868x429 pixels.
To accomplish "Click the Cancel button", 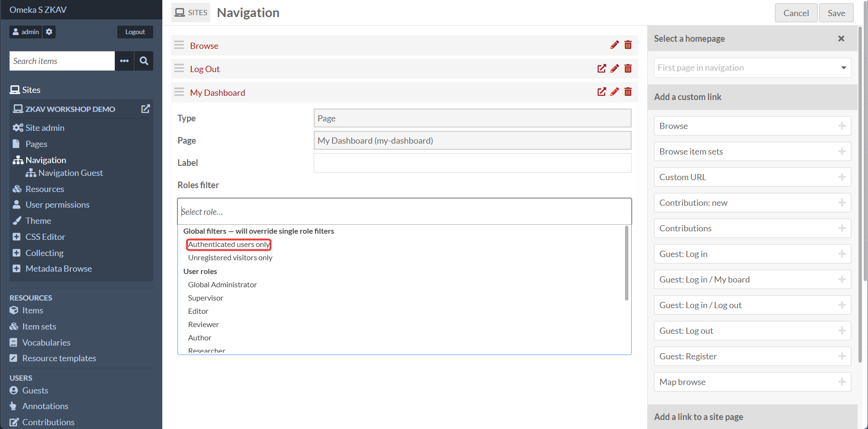I will pyautogui.click(x=796, y=13).
